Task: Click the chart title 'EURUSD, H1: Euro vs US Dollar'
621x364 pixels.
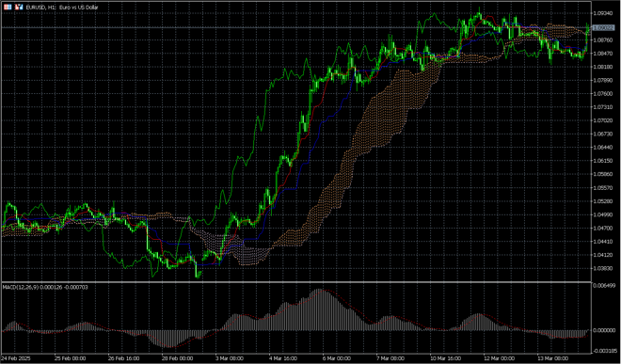Action: [62, 8]
